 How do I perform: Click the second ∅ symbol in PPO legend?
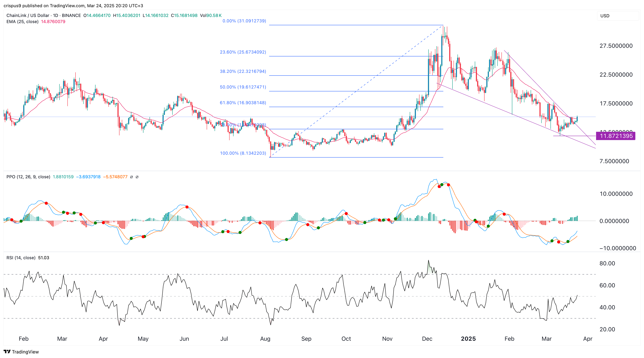tap(137, 177)
